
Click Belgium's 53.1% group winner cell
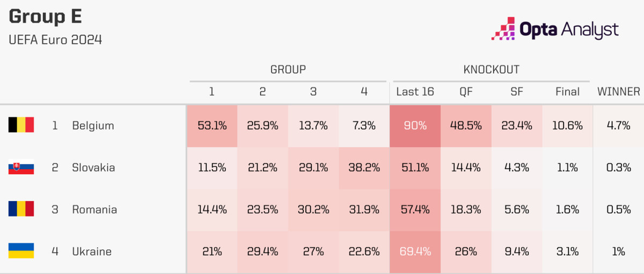211,126
